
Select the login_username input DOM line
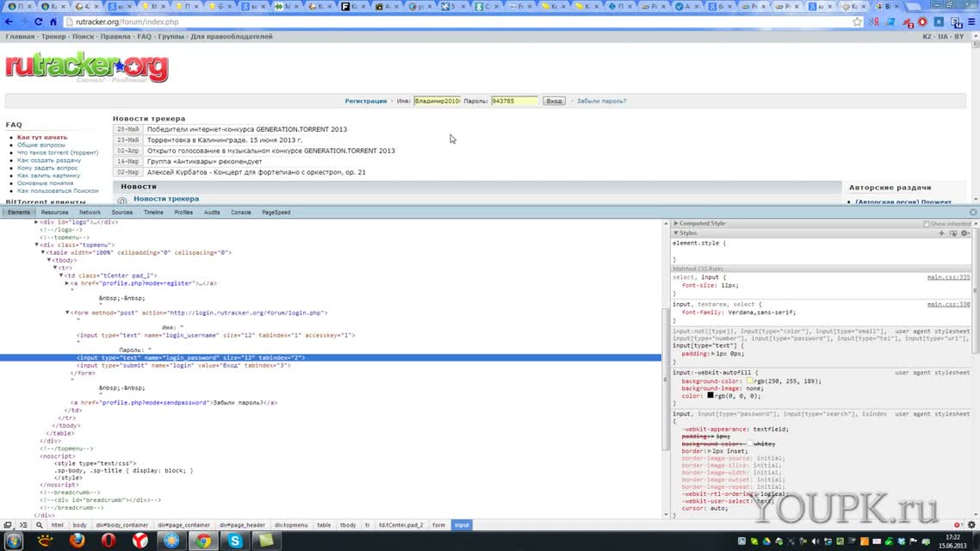click(x=215, y=336)
